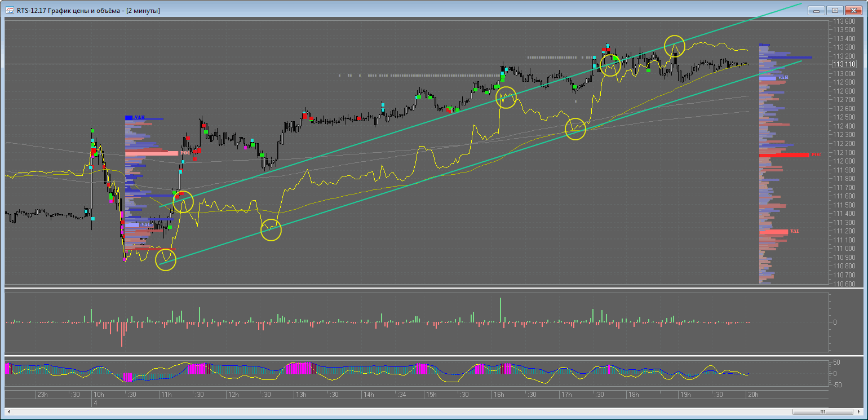This screenshot has height=420, width=868.
Task: Click the 13h time axis label
Action: 301,394
